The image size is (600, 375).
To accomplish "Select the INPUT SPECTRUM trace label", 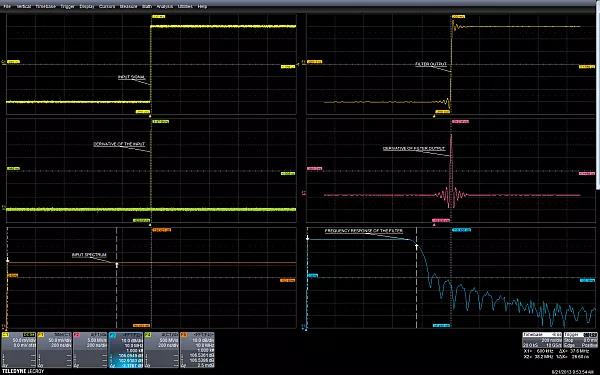I will (x=89, y=255).
